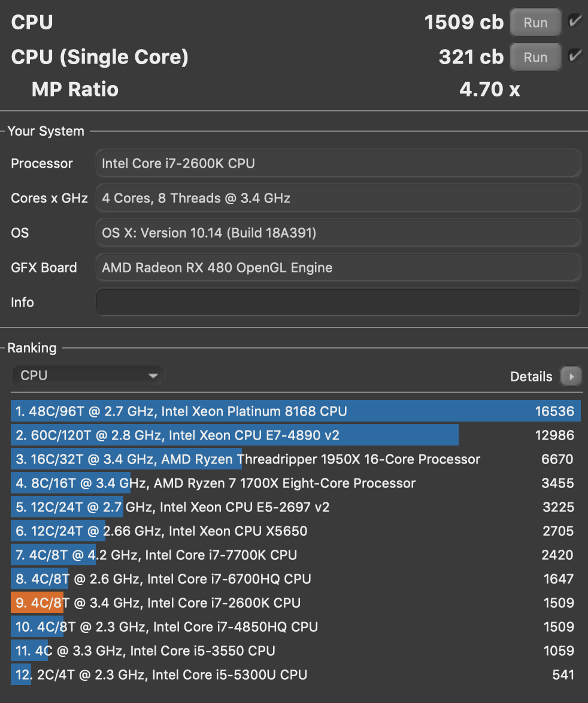Select the Core i7-6700HQ ranking row

[296, 579]
